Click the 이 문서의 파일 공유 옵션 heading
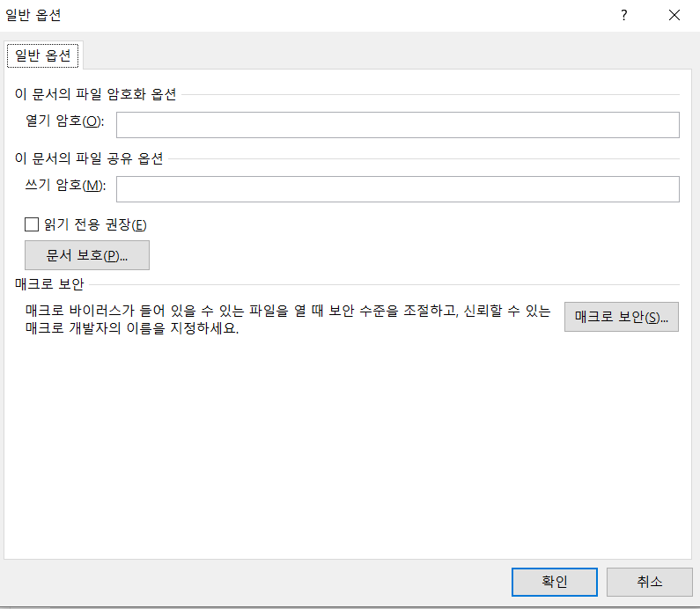The width and height of the screenshot is (700, 609). [89, 158]
